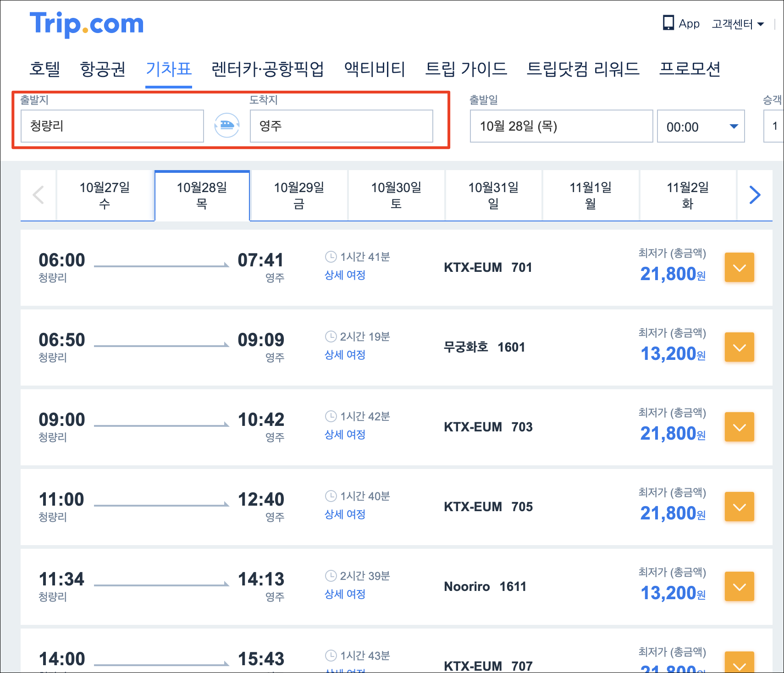Click the 1시간 41분 duration text

coord(365,257)
